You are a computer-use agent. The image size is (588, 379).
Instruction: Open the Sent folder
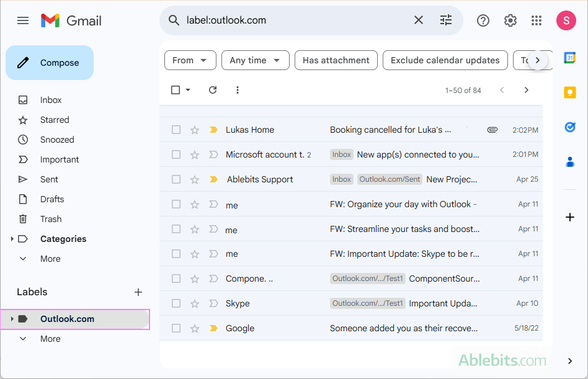coord(49,179)
